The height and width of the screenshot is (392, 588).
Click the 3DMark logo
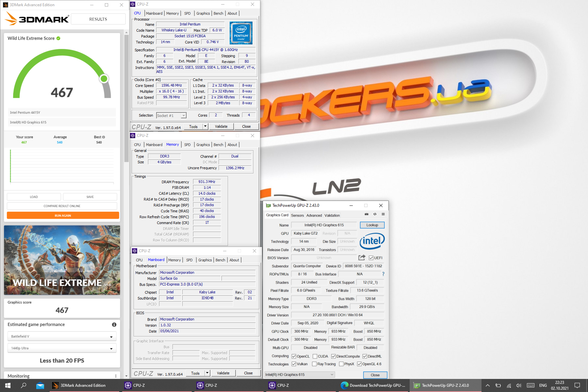click(37, 19)
